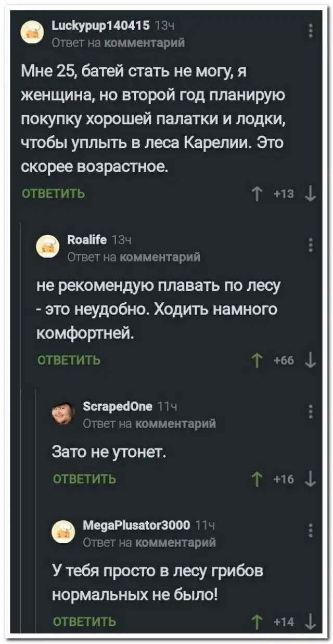
Task: Open three-dot menu on ScrapedOne's comment
Action: pos(311,411)
